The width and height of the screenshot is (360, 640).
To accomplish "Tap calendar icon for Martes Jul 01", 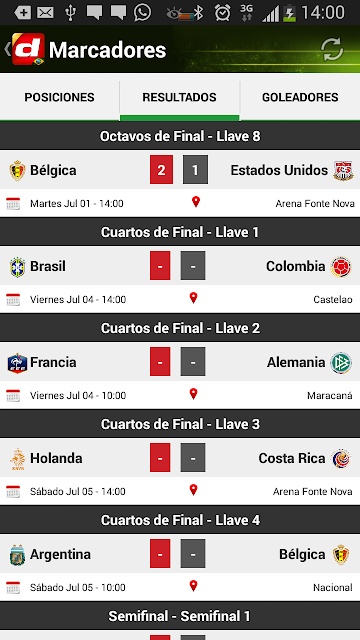I will coord(13,203).
